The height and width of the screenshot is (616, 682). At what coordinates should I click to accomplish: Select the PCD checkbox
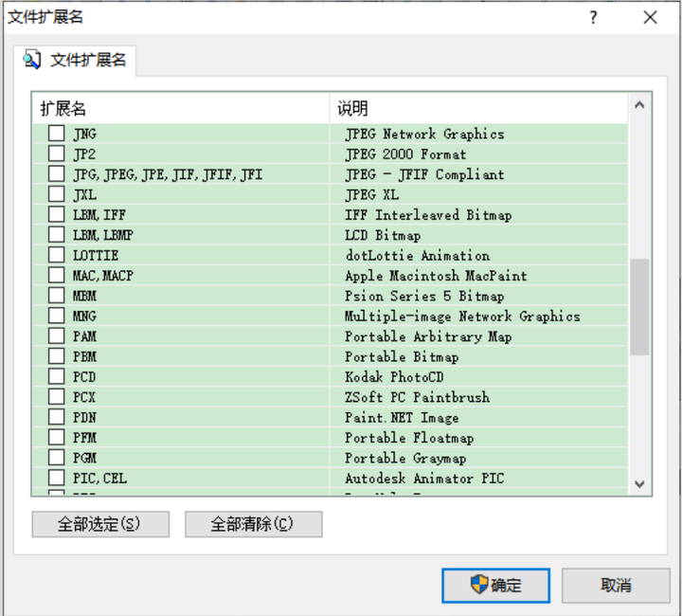(56, 376)
